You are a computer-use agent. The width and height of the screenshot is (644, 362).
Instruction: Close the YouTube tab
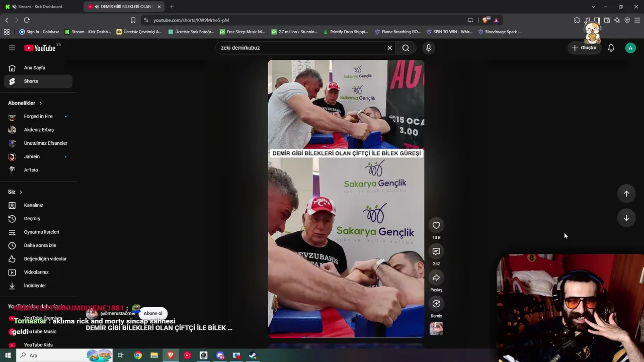[x=159, y=7]
